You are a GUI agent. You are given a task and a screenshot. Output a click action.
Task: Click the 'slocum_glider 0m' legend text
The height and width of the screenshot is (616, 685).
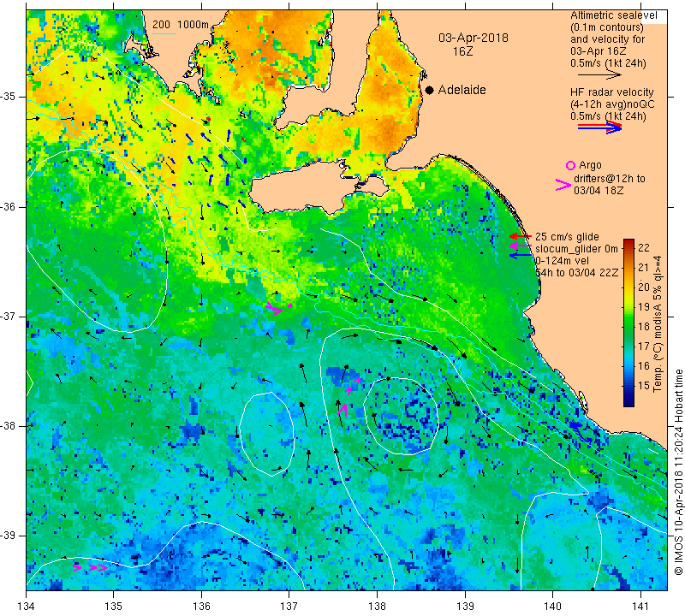[576, 249]
